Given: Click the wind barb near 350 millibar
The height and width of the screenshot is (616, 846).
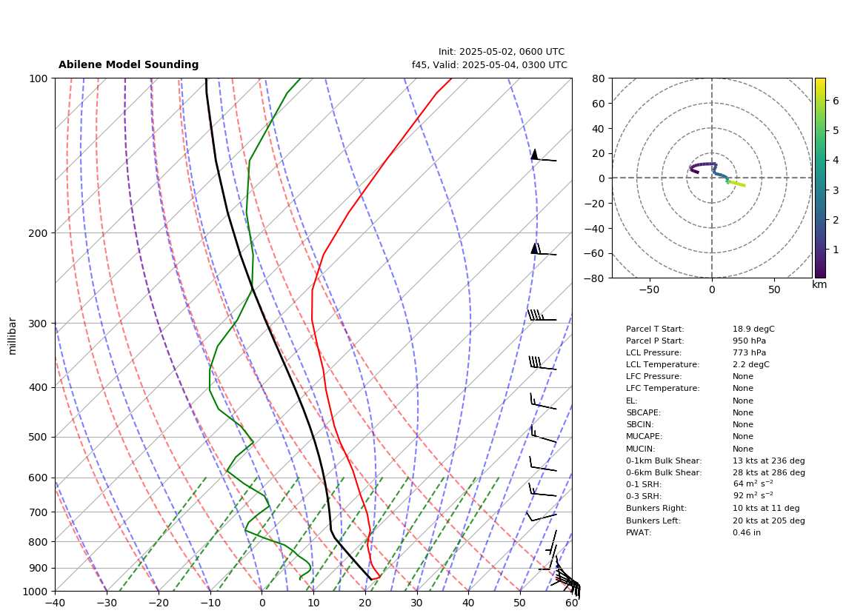Looking at the screenshot, I should coord(542,363).
